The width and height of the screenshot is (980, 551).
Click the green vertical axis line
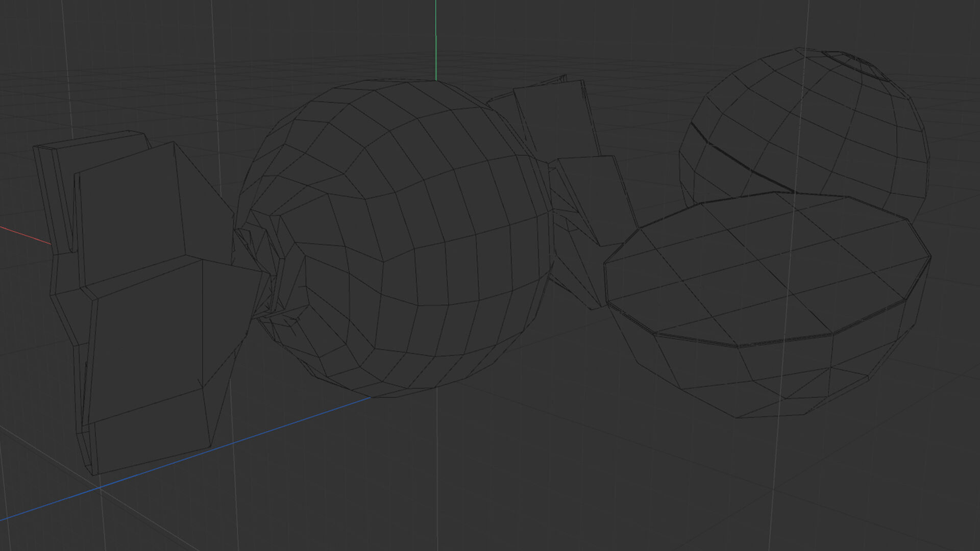(x=435, y=41)
